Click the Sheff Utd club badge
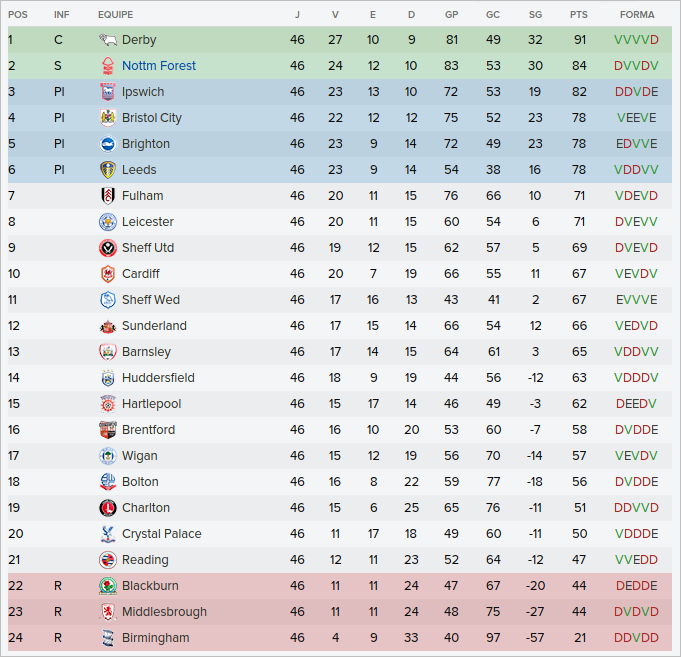This screenshot has width=681, height=657. pyautogui.click(x=107, y=248)
